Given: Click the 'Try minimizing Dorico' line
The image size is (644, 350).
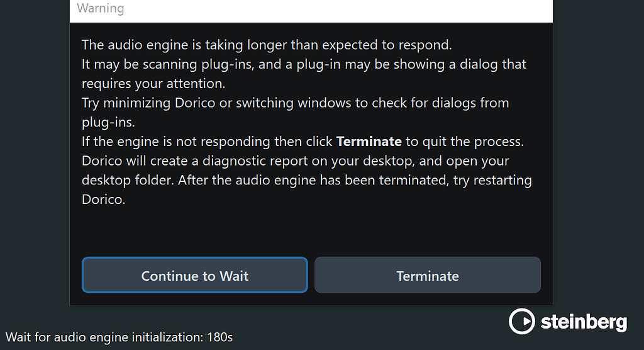Looking at the screenshot, I should 295,103.
